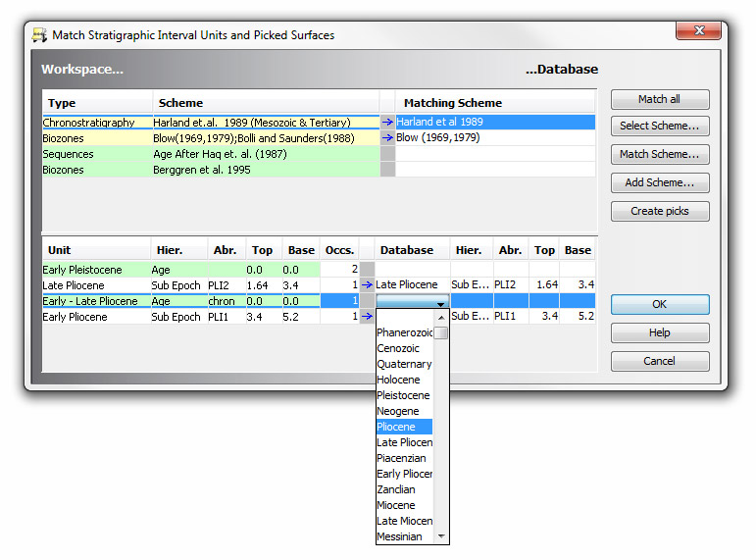Choose Neogene in the dropdown list
This screenshot has width=756, height=560.
404,411
